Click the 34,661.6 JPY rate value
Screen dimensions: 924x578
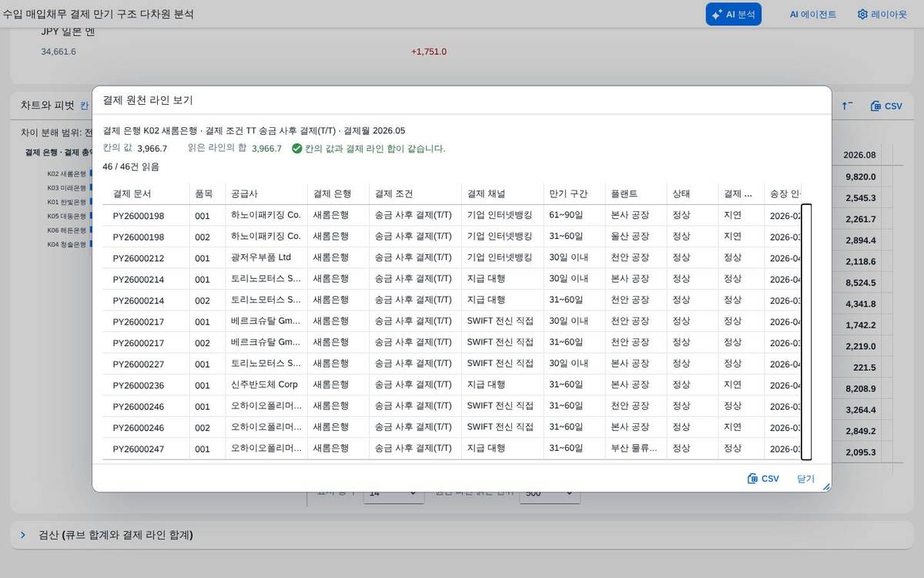59,52
